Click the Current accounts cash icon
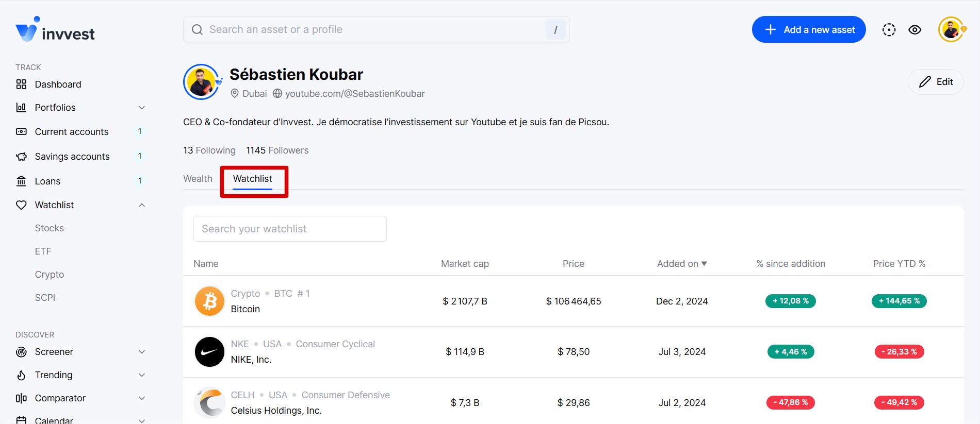The width and height of the screenshot is (980, 424). pyautogui.click(x=21, y=131)
